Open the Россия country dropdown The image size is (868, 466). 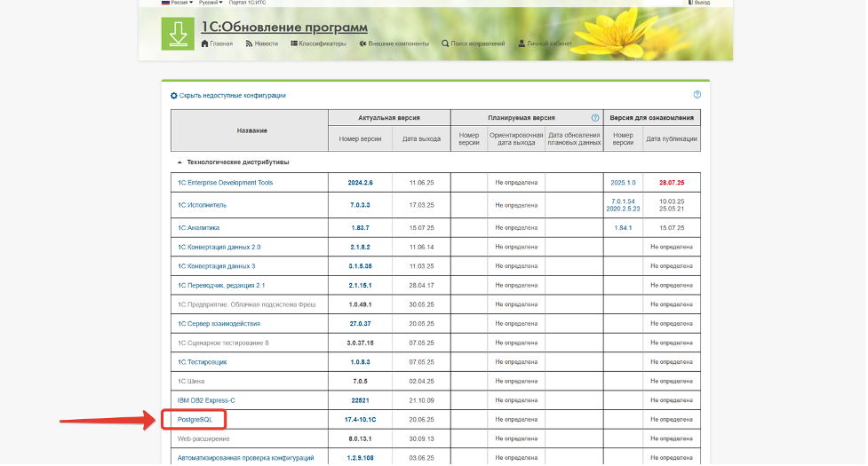174,3
